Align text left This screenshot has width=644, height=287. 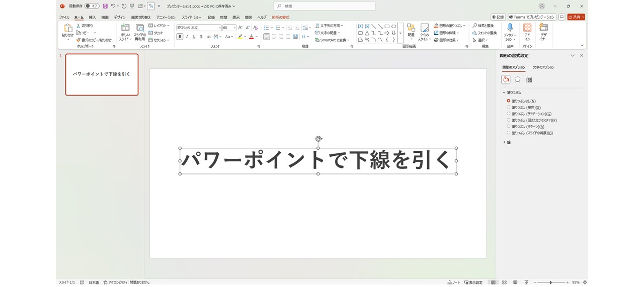click(267, 37)
